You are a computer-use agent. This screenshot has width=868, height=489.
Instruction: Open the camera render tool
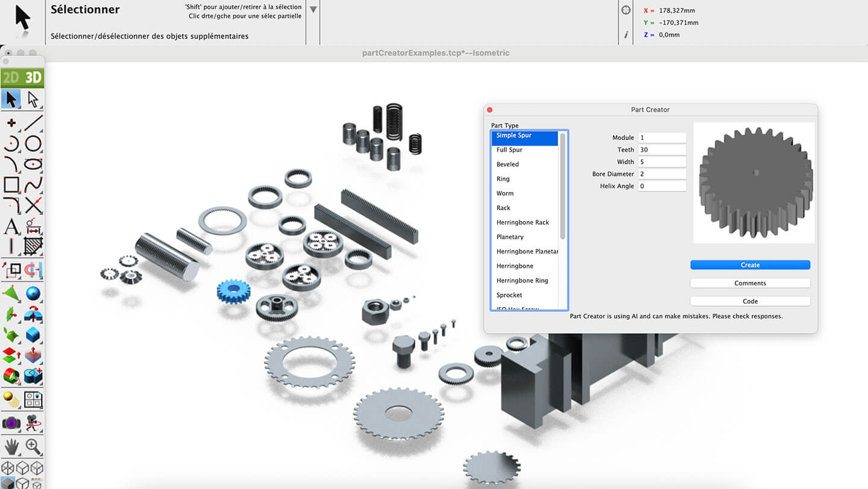[x=11, y=423]
